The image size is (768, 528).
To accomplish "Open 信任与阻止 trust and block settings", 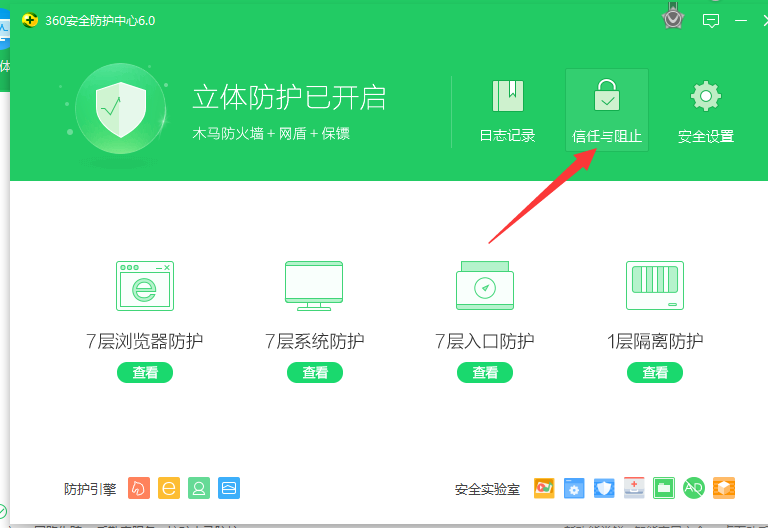I will (606, 98).
